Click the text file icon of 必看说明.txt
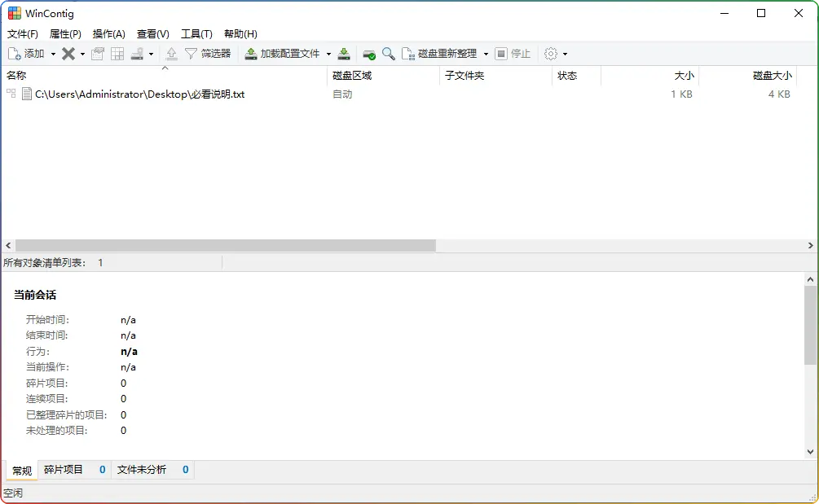 tap(27, 94)
